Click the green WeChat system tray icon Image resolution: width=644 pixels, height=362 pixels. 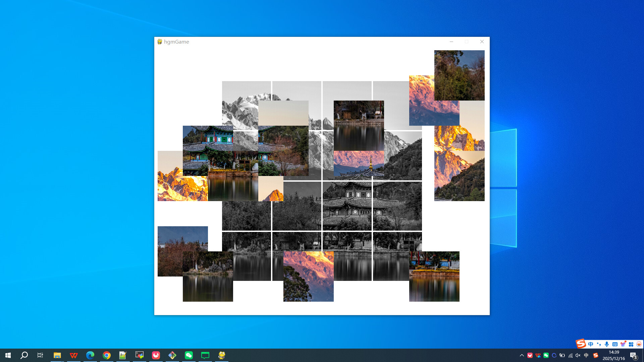click(546, 355)
